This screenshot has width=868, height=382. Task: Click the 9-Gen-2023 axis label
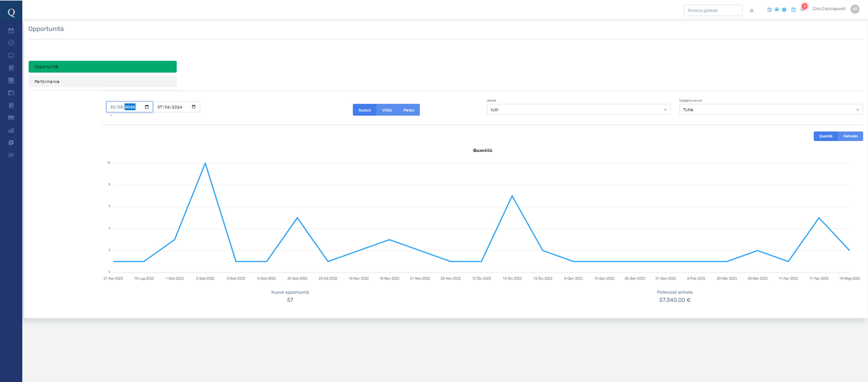tap(573, 278)
